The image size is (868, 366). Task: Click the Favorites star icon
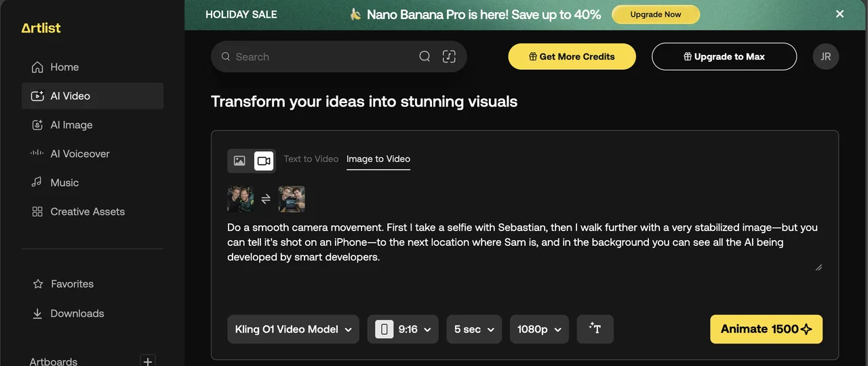point(38,284)
